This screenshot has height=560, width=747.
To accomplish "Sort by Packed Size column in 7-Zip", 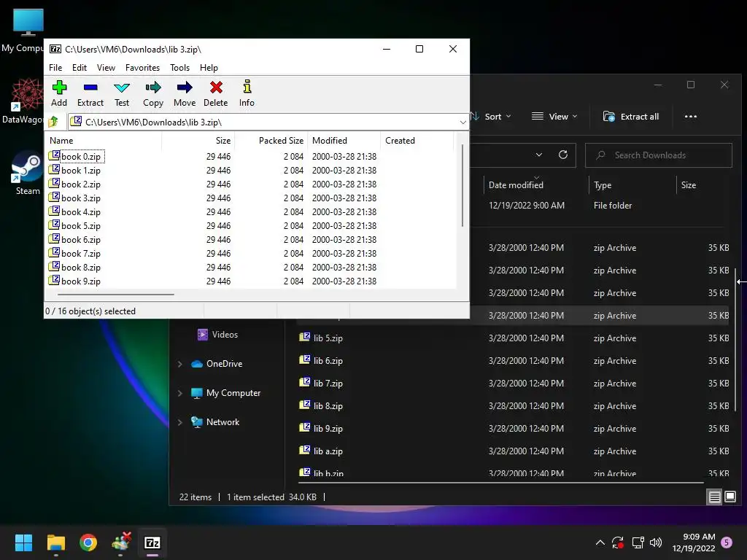I will (281, 141).
